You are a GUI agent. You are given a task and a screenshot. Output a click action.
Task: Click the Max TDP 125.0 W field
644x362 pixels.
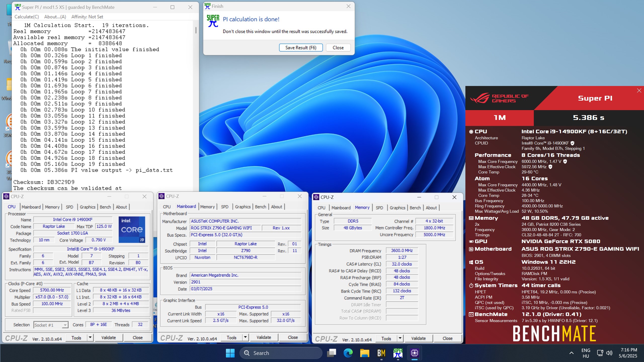click(x=104, y=226)
